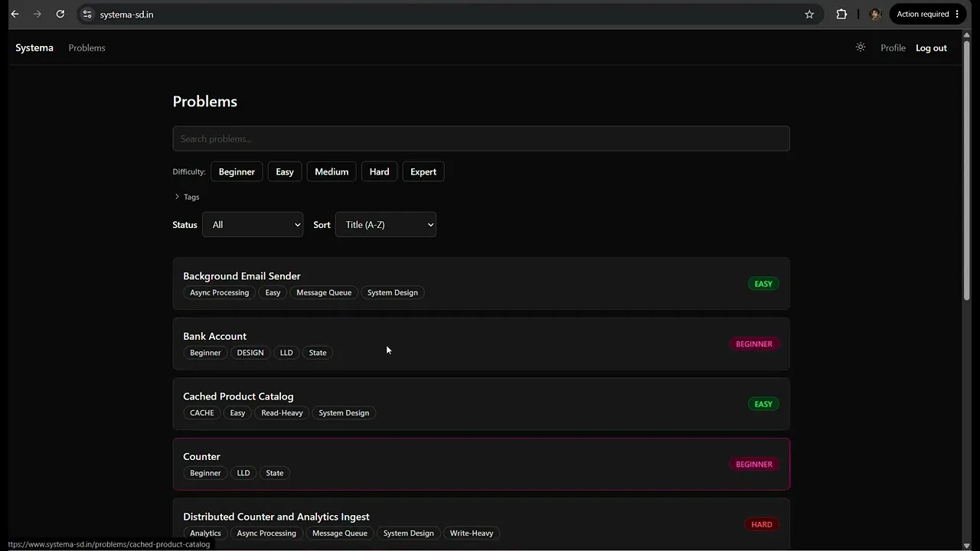
Task: Focus the Search problems field
Action: 481,139
